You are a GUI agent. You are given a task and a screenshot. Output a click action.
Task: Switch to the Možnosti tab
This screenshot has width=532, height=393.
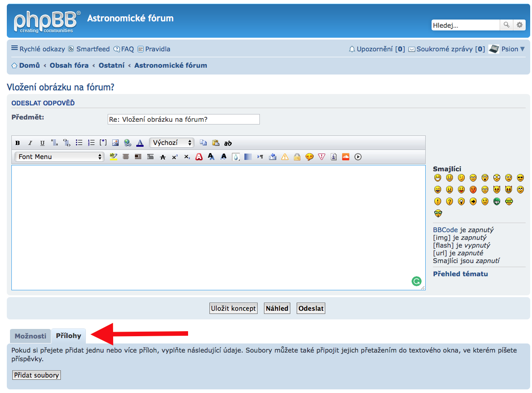point(30,336)
